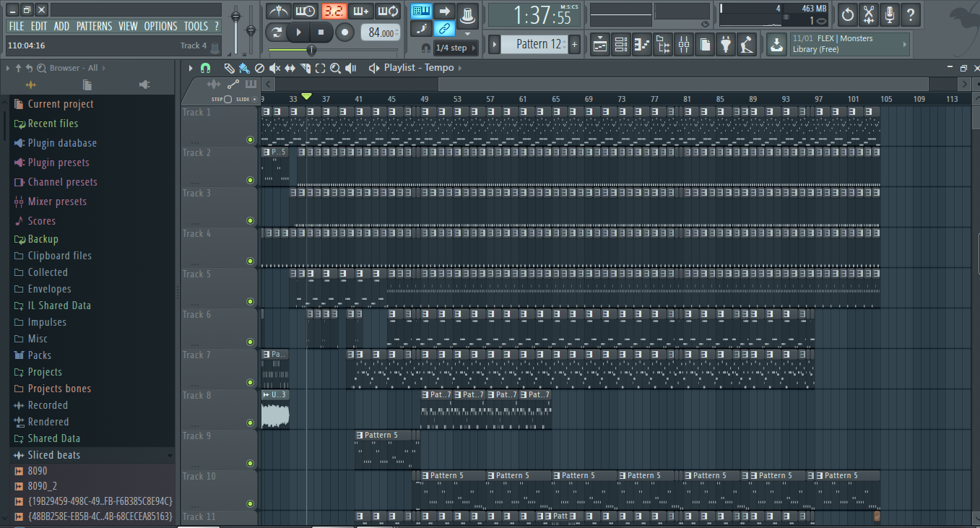Mute Track 8 with its green light

click(250, 423)
